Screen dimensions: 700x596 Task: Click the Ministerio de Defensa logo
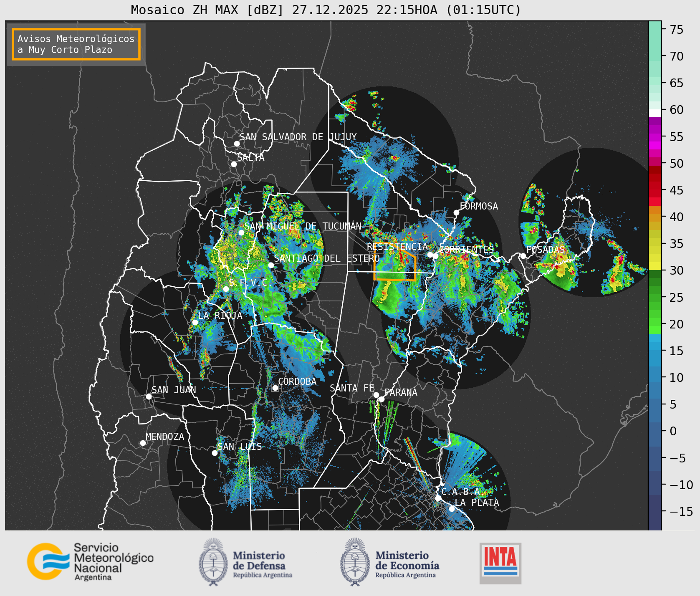[x=245, y=562]
